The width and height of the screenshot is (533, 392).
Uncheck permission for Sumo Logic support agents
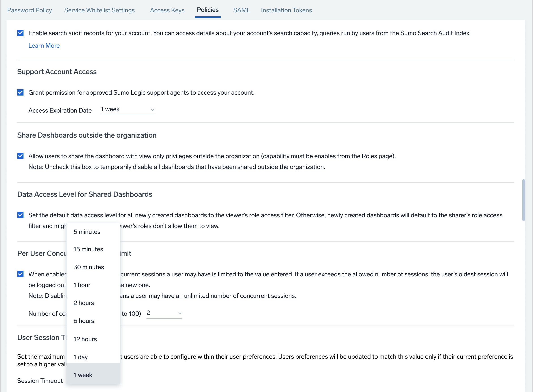(20, 92)
